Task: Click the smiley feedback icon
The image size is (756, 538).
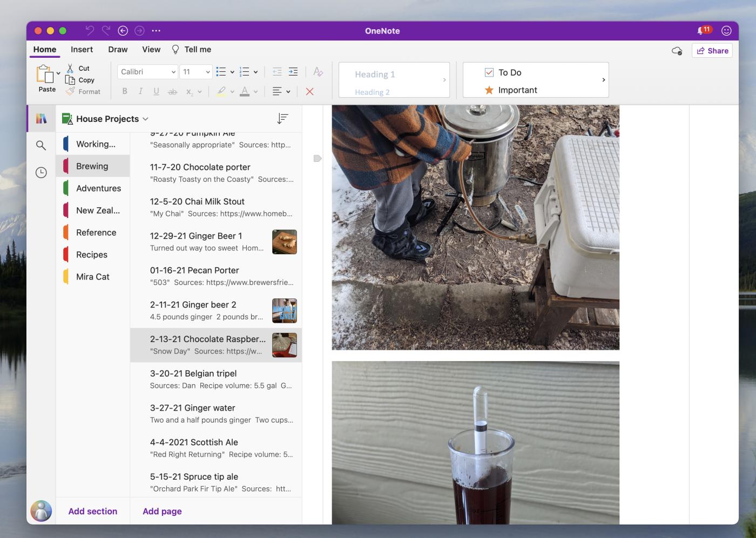Action: click(x=726, y=31)
